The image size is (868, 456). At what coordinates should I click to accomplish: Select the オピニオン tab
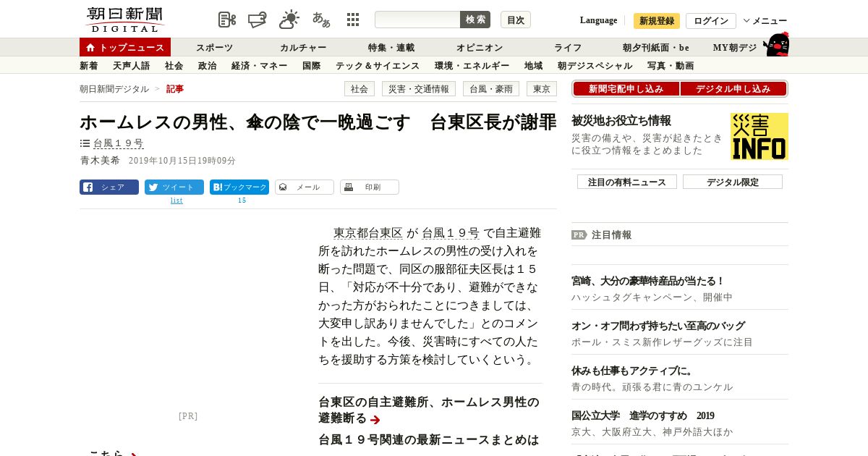(x=480, y=47)
